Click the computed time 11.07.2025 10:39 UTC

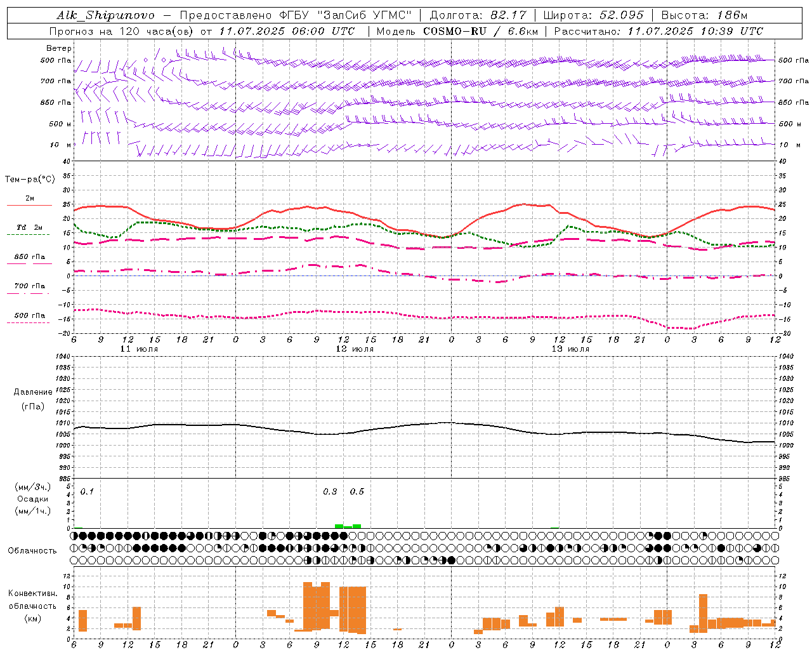695,31
